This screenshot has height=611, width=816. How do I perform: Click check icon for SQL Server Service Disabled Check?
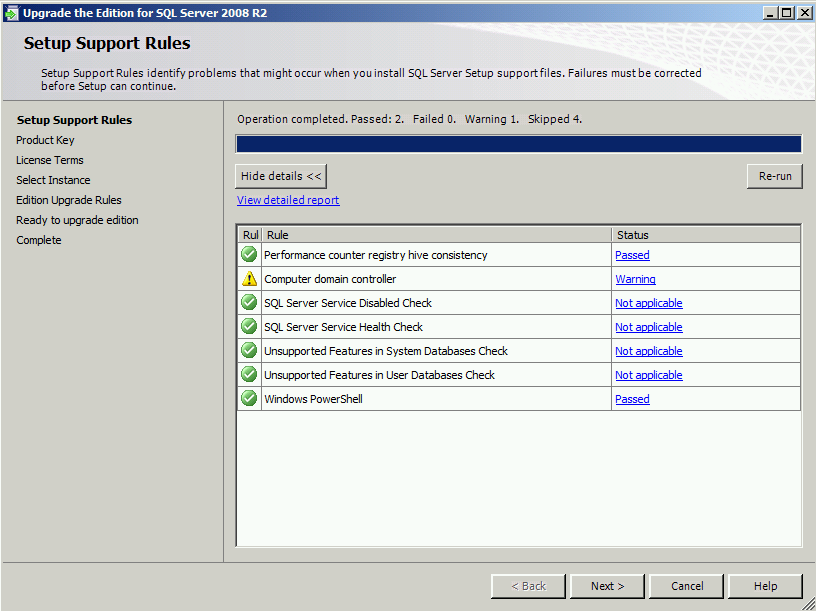pyautogui.click(x=249, y=302)
